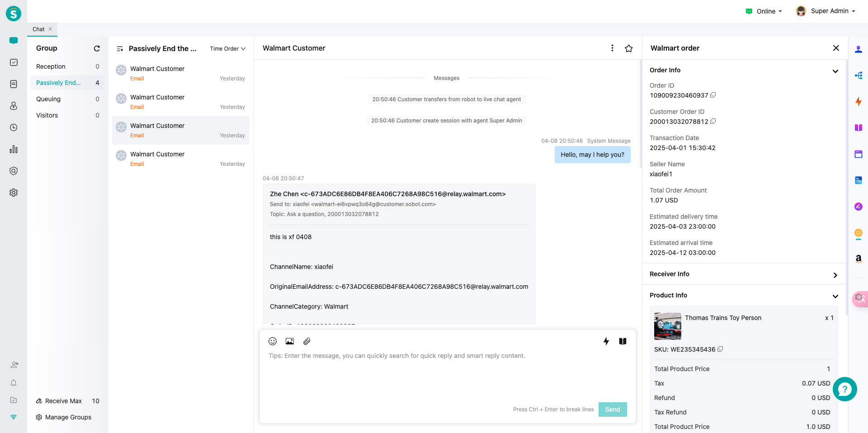Click the Thomas Trains Toy product thumbnail
868x433 pixels.
[667, 326]
